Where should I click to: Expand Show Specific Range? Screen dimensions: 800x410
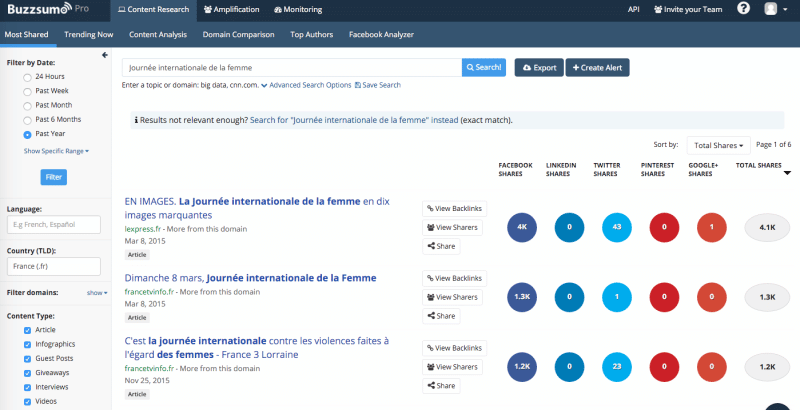point(56,151)
